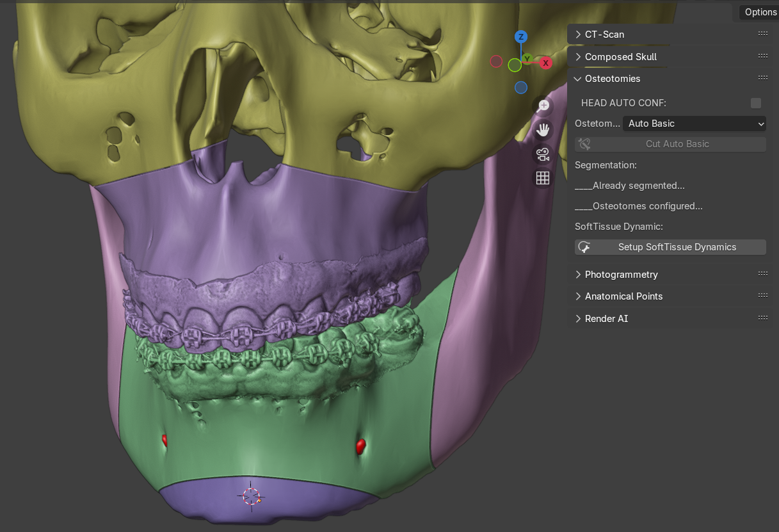
Task: Click the magnifier zoom viewport icon
Action: 543,105
